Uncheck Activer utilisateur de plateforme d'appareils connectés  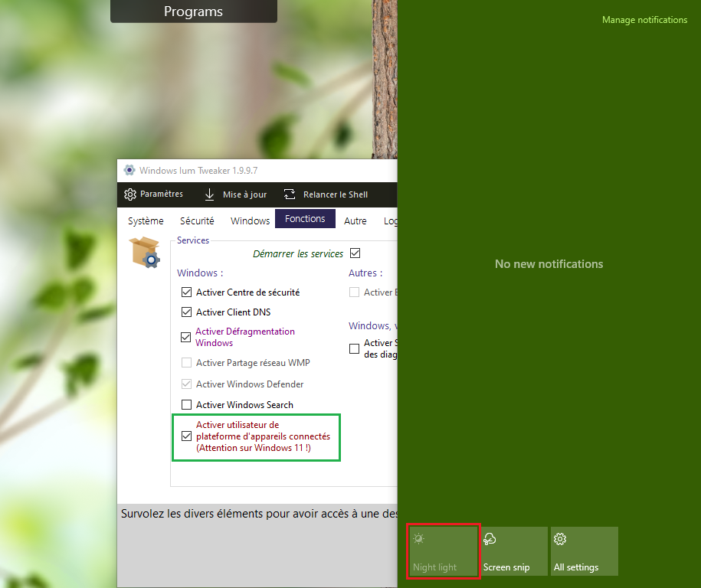(x=186, y=436)
